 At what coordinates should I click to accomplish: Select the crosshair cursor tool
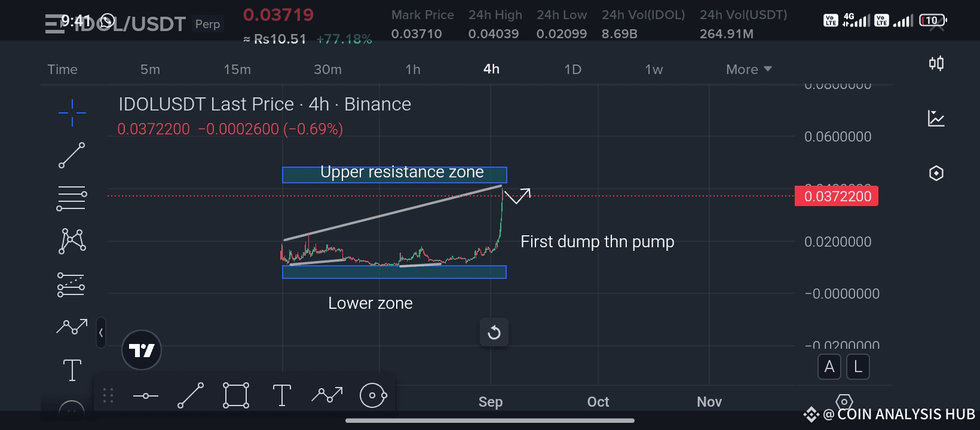tap(72, 112)
